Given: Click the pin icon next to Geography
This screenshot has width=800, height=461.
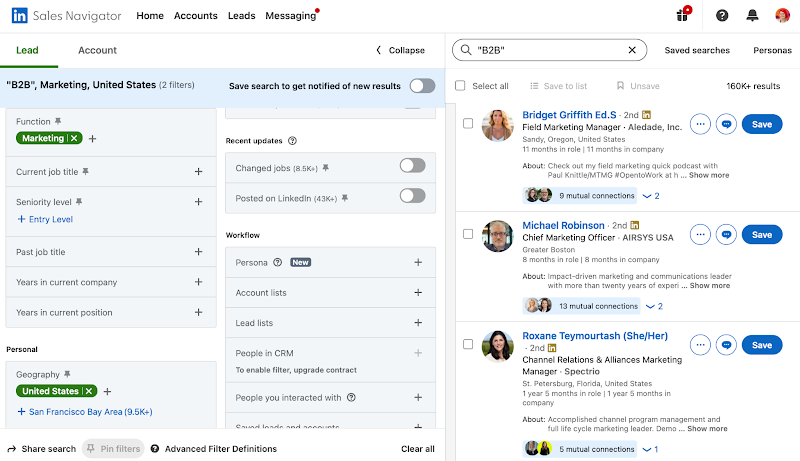Looking at the screenshot, I should click(67, 374).
